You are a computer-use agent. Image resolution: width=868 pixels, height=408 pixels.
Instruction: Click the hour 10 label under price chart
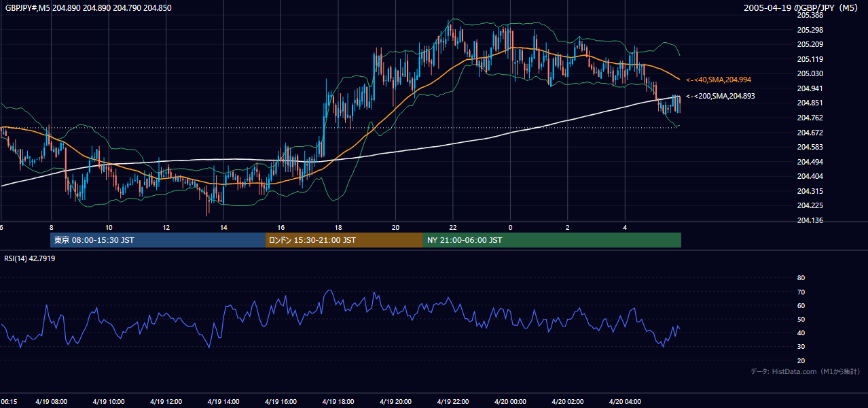[x=109, y=227]
